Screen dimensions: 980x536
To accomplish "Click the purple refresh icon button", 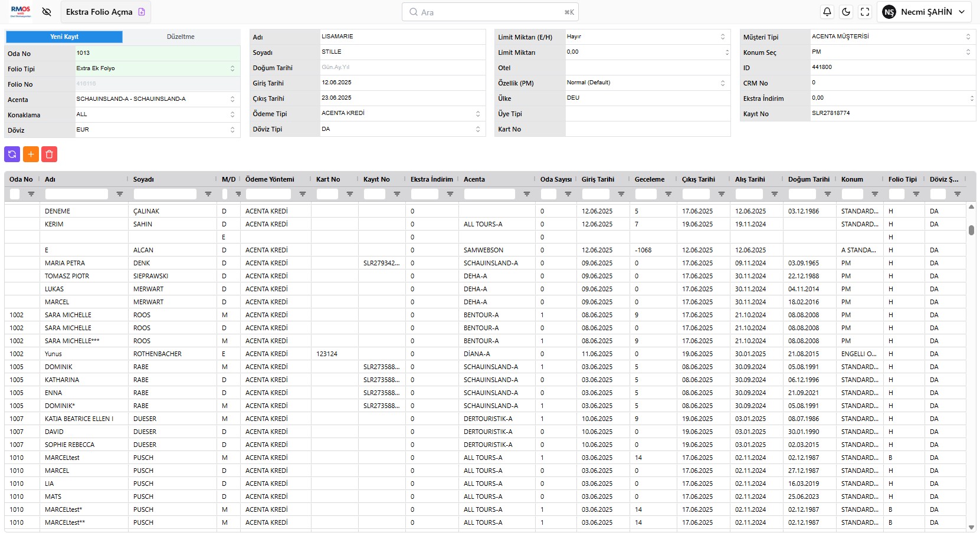I will 12,154.
